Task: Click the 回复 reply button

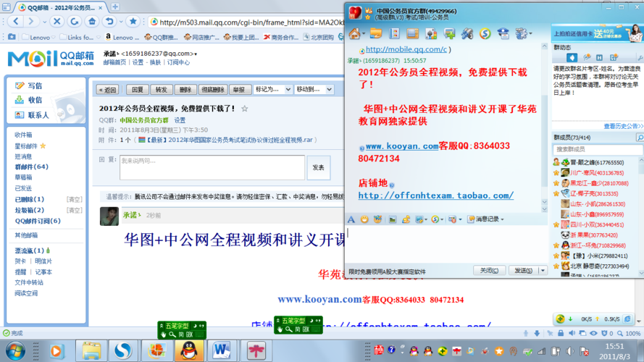Action: click(x=137, y=90)
